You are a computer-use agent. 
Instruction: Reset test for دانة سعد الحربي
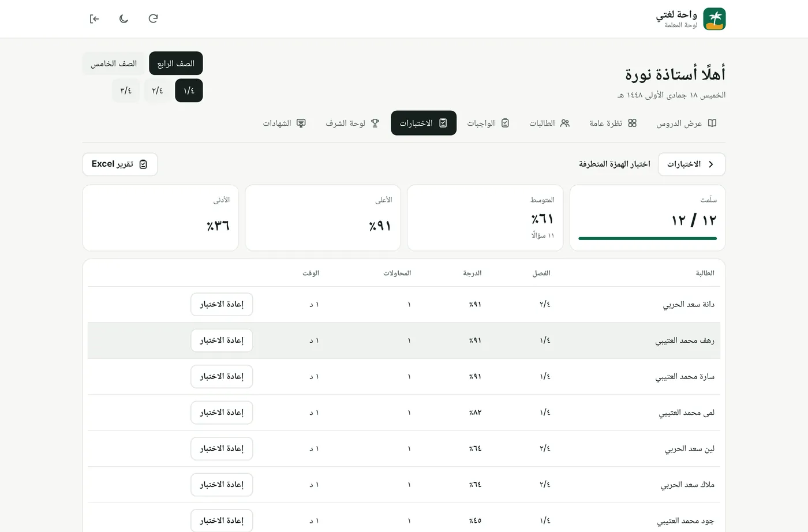coord(222,304)
